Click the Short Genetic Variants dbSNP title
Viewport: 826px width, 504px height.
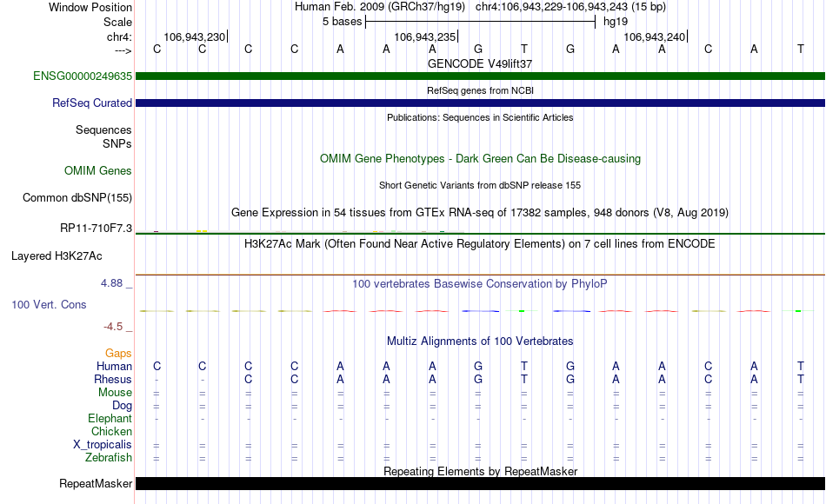480,185
